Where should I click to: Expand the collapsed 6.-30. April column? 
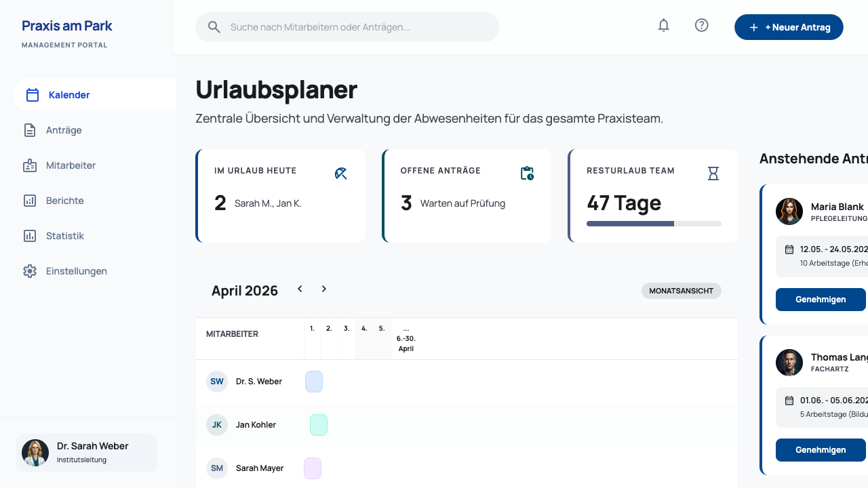406,338
